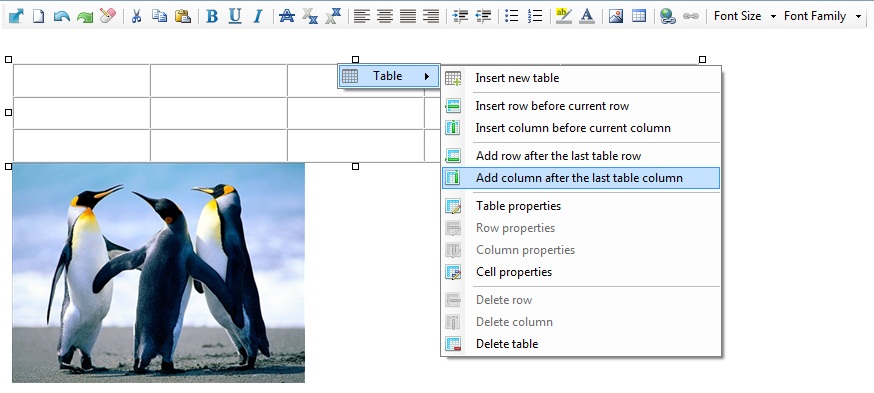The width and height of the screenshot is (874, 393).
Task: Insert an image from the toolbar
Action: pyautogui.click(x=615, y=16)
